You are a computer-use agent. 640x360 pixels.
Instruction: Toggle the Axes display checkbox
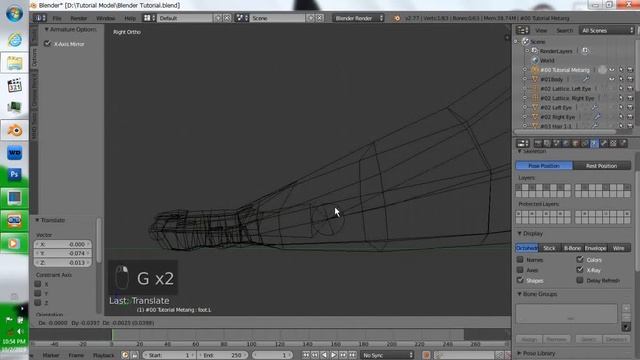coord(520,270)
